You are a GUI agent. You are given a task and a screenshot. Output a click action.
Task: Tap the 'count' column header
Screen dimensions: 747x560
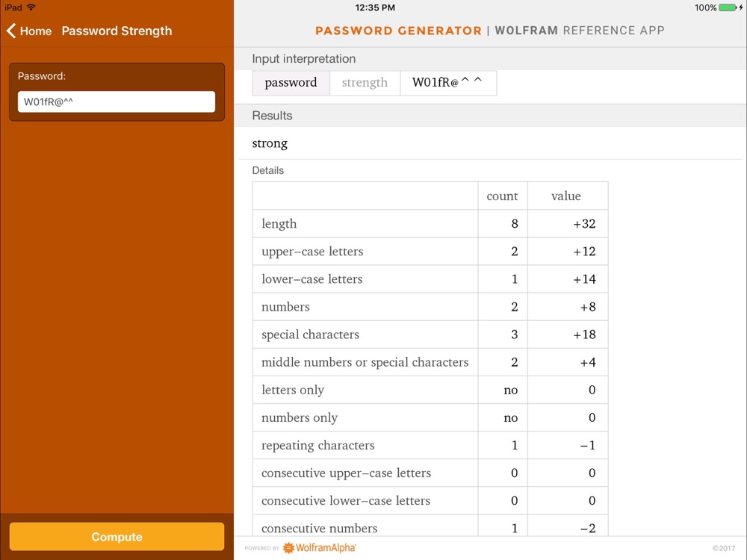(502, 196)
